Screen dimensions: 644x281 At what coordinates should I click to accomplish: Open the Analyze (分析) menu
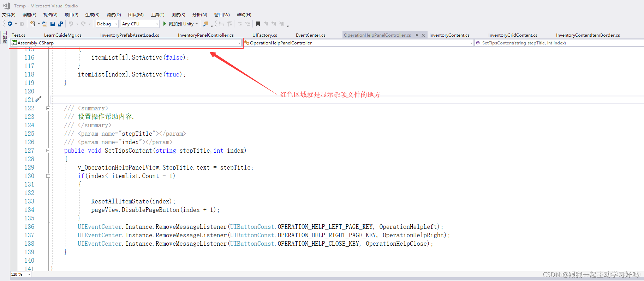(x=199, y=15)
